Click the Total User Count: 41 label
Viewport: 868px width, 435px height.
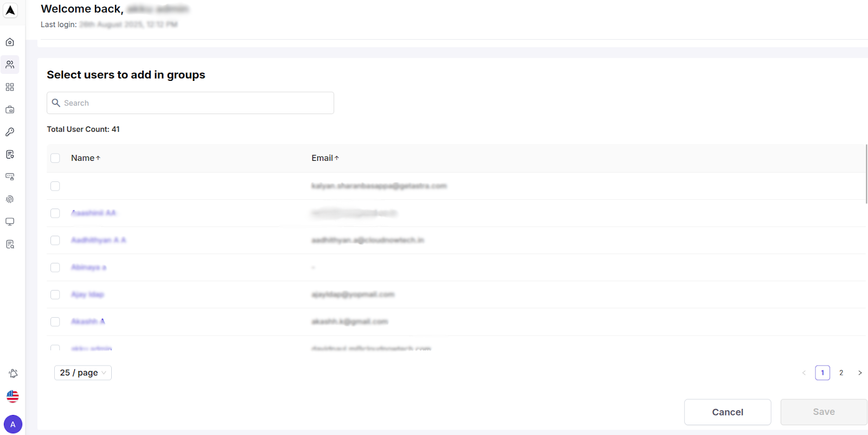[83, 129]
